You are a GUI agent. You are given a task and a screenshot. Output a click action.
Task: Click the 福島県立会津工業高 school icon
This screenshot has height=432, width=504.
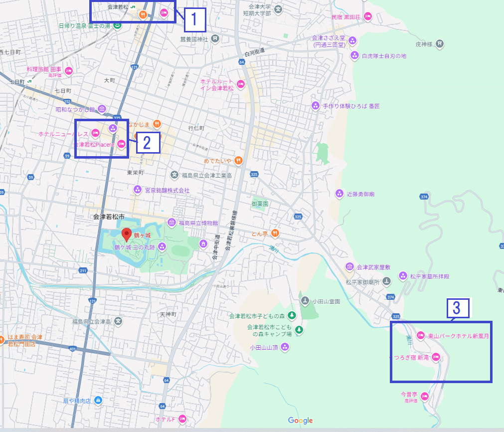(x=174, y=175)
